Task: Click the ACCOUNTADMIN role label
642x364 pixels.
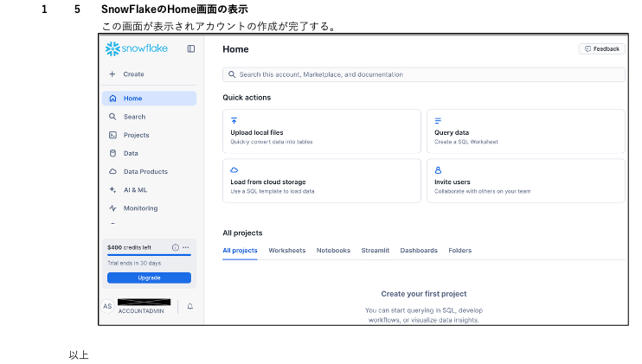Action: pos(141,311)
